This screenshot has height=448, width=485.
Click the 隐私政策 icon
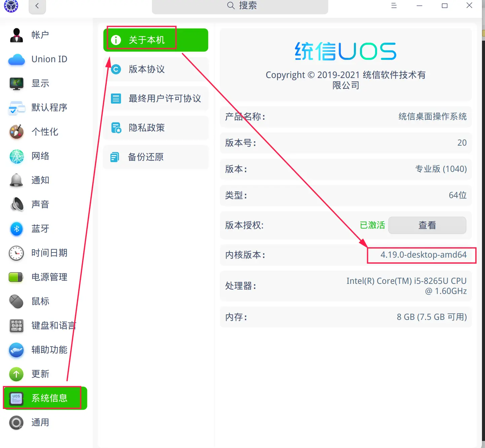coord(116,128)
